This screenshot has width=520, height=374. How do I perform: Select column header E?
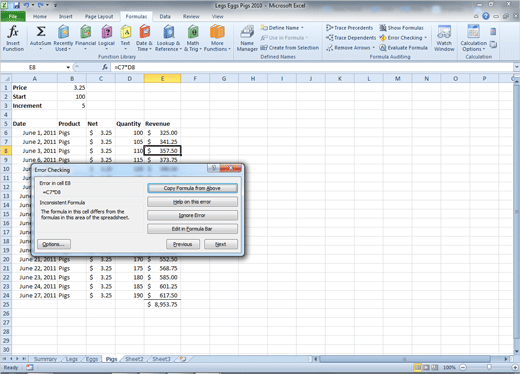tap(162, 79)
